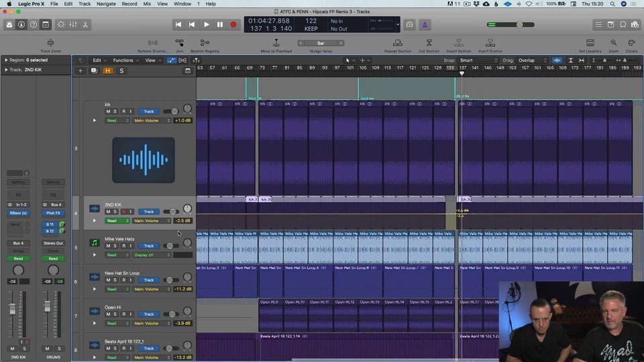Start playback with Play button
The width and height of the screenshot is (644, 362).
tap(206, 25)
